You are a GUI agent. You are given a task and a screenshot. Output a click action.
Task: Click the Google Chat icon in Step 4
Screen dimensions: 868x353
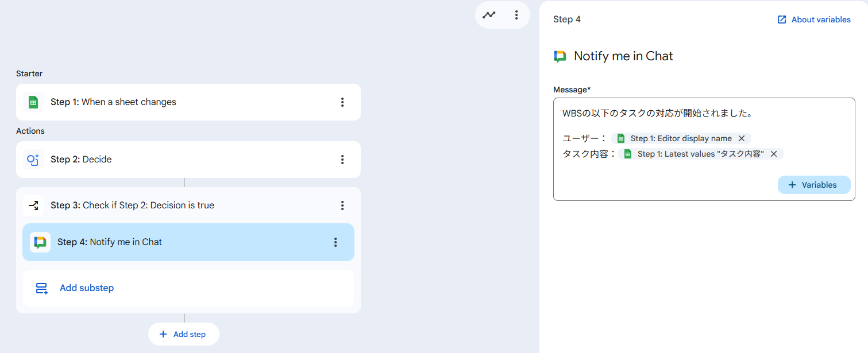[x=40, y=242]
